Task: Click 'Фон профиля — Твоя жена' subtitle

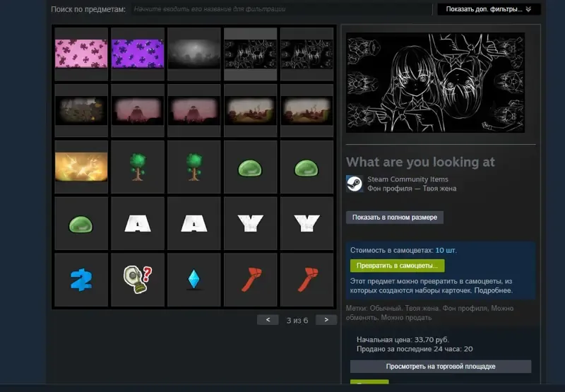Action: pyautogui.click(x=412, y=189)
